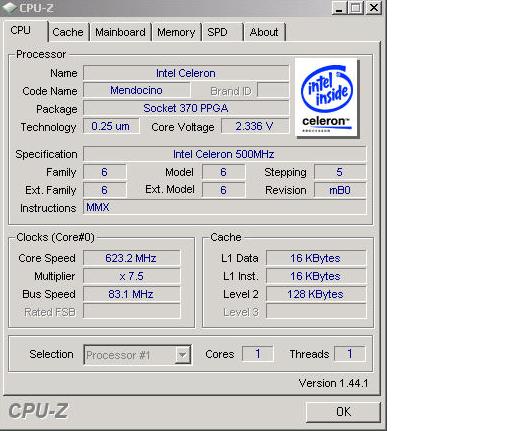Click the 623.2 MHz core speed value
Viewport: 512px width, 431px height.
pos(131,258)
